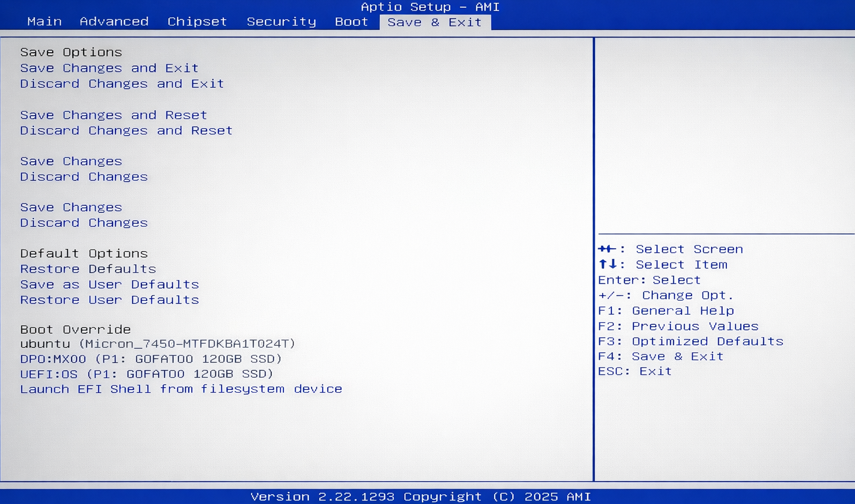Switch to the Boot tab
This screenshot has width=855, height=504.
click(351, 21)
